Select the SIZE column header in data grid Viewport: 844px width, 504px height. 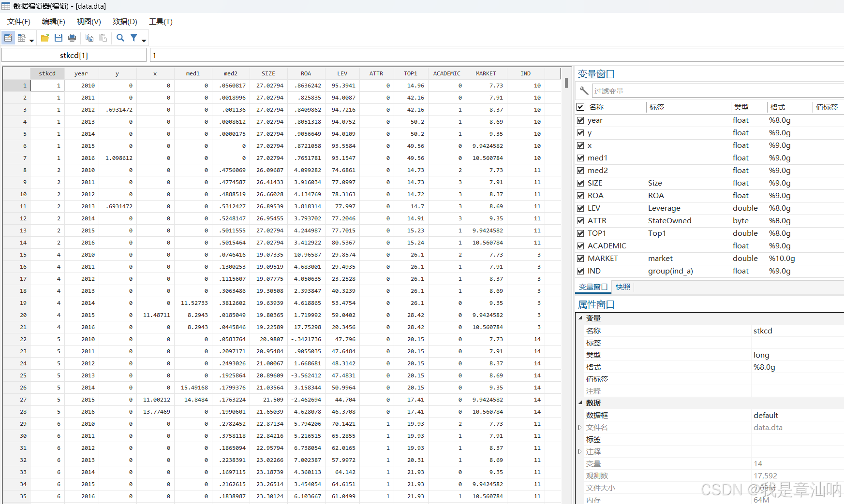[x=268, y=73]
